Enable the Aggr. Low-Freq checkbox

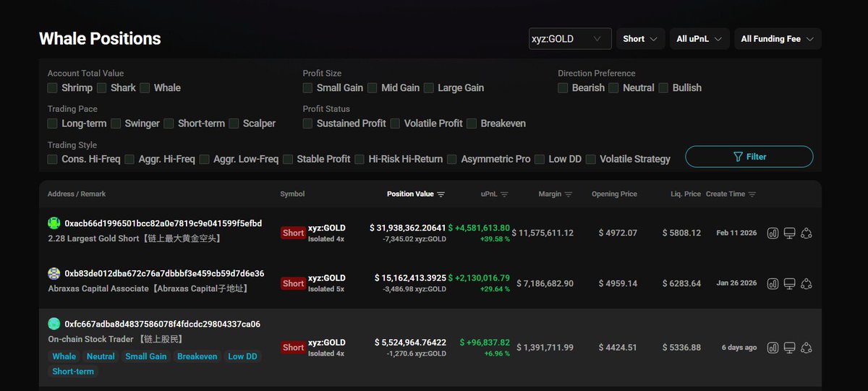click(x=204, y=159)
